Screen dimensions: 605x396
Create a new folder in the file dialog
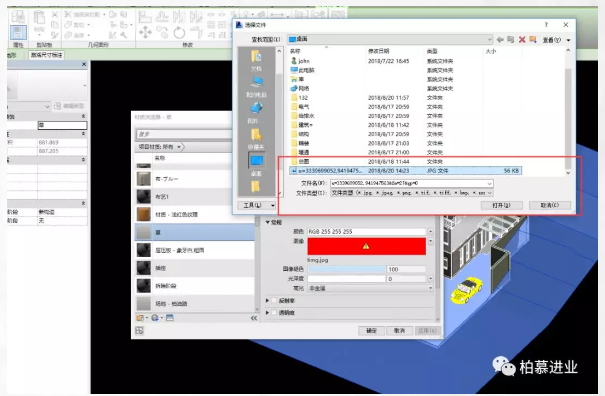click(533, 40)
